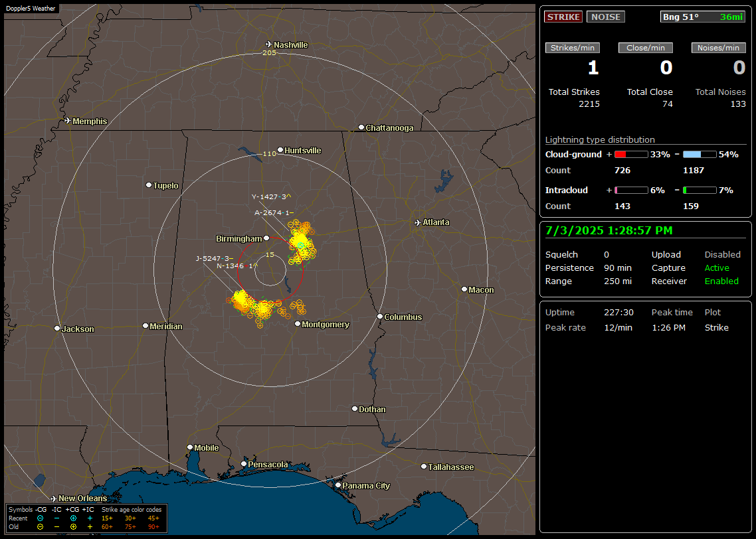Click the 90+ strike age color code
The height and width of the screenshot is (539, 756).
pos(153,527)
